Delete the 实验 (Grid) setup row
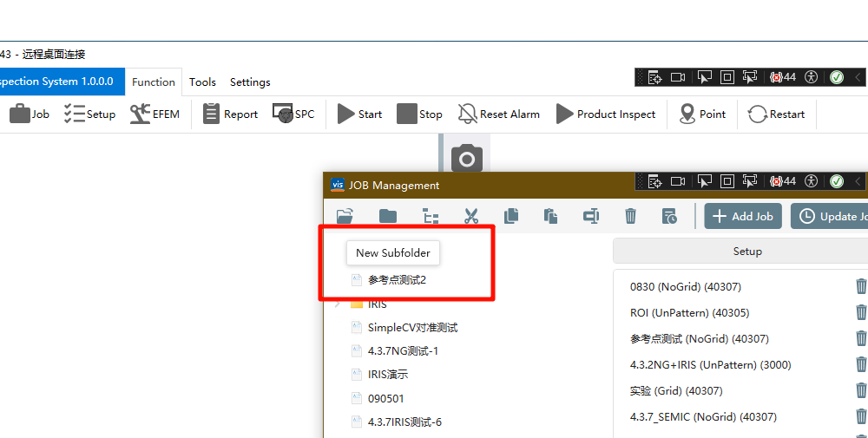Screen dimensions: 868x438 pos(861,390)
